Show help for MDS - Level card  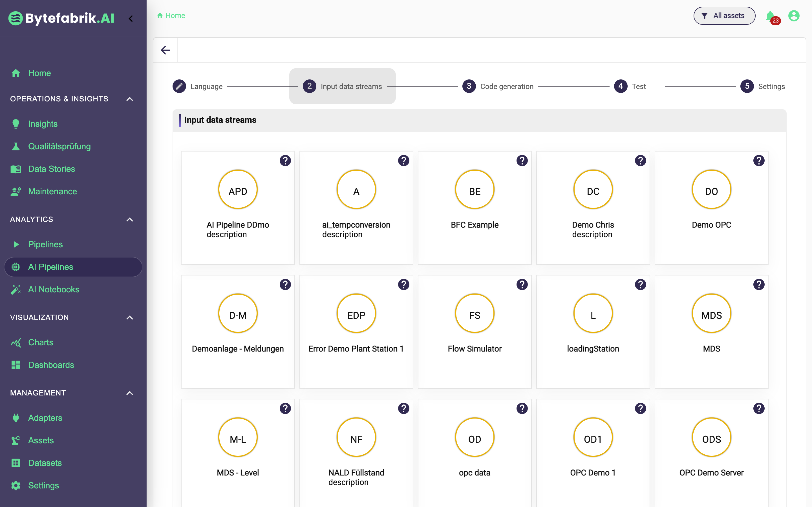tap(285, 408)
